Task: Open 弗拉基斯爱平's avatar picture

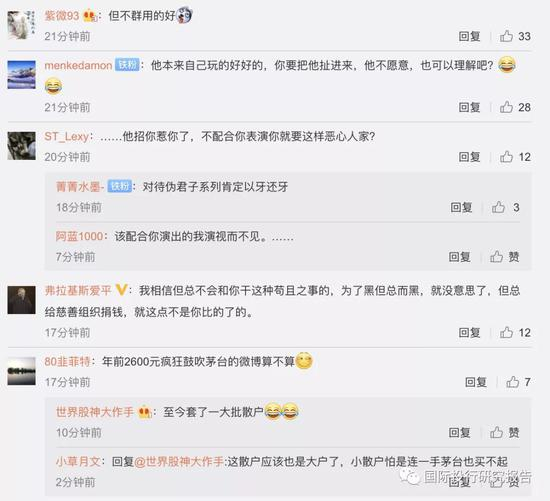Action: tap(21, 300)
